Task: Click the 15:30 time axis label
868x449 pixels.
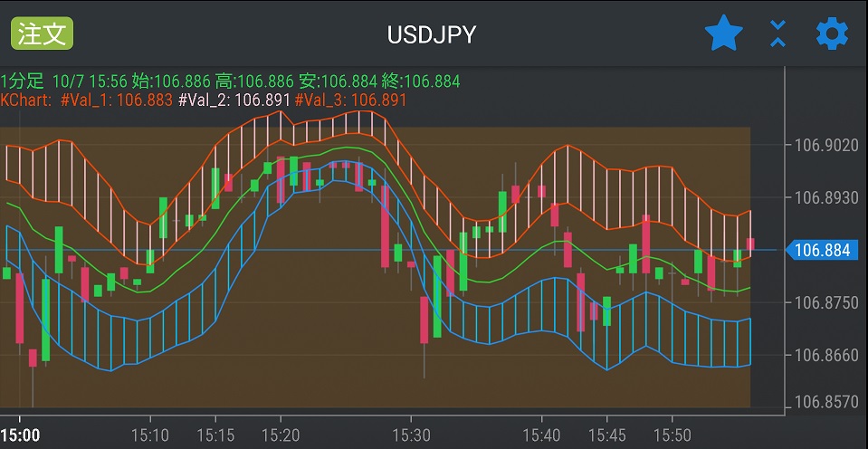Action: (411, 435)
